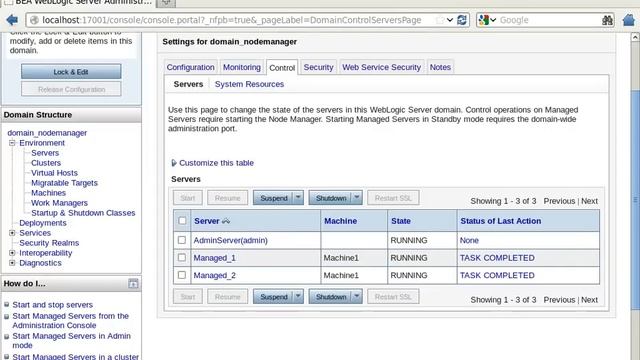
Task: Go to browser home icon
Action: [629, 20]
